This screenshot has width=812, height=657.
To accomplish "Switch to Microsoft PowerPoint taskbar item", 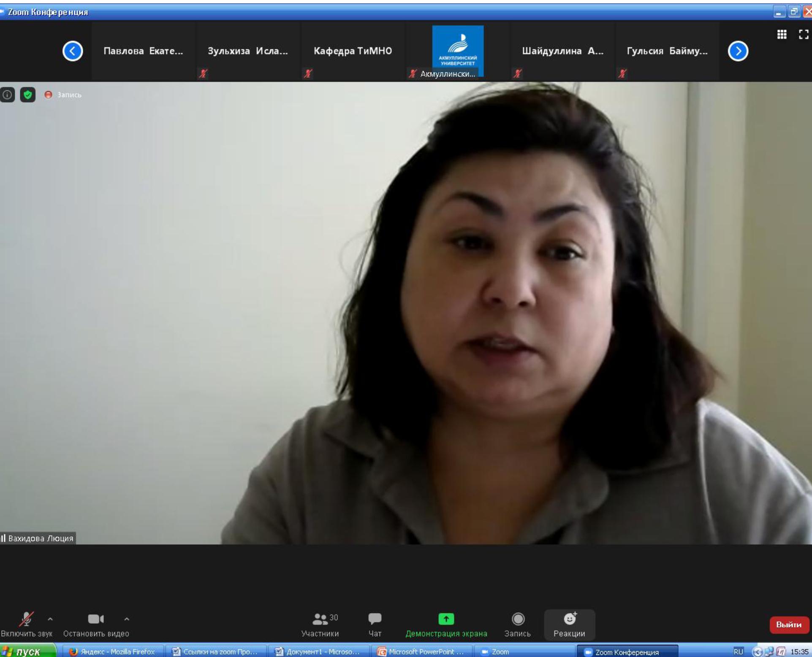I will (x=421, y=652).
